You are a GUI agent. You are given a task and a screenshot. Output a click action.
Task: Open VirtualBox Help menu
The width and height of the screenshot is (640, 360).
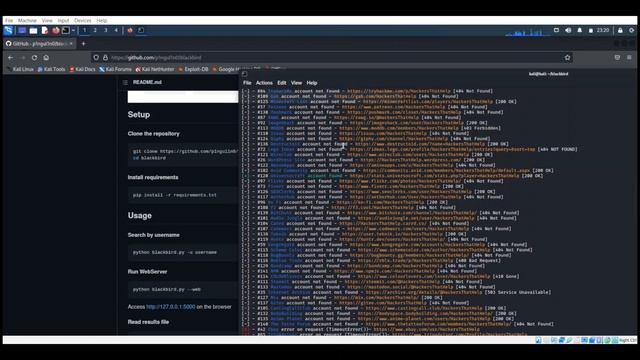coord(102,20)
